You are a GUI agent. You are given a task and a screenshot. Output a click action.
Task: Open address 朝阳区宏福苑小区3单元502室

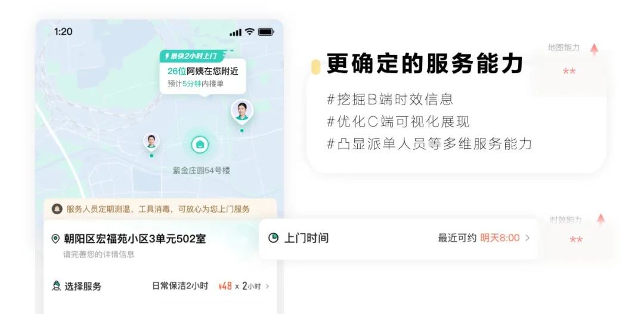pyautogui.click(x=135, y=238)
